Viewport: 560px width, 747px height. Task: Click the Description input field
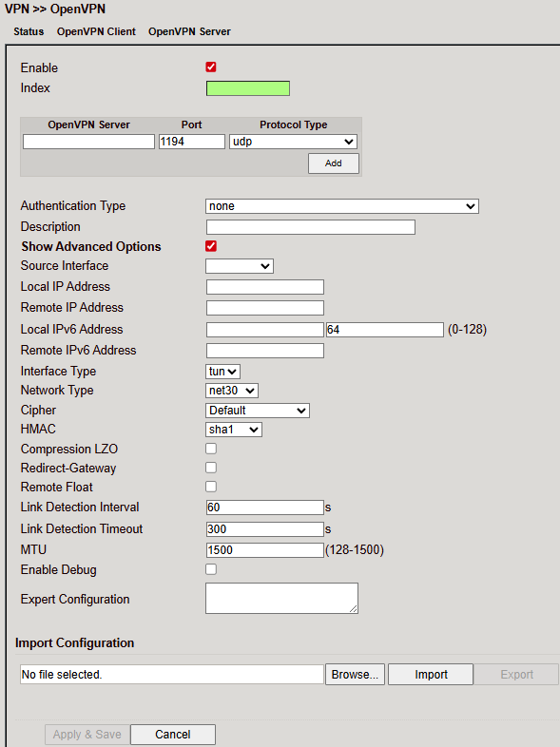pyautogui.click(x=311, y=227)
